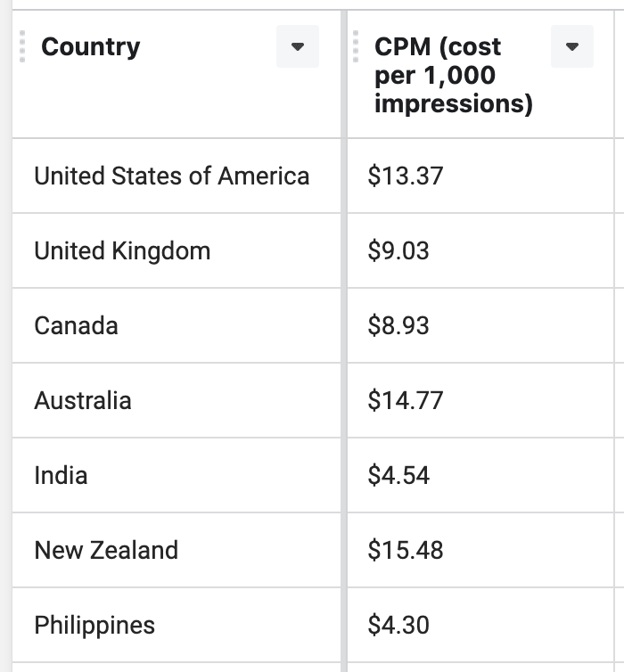Select the Canada row cell
Viewport: 624px width, 672px height.
(x=177, y=325)
